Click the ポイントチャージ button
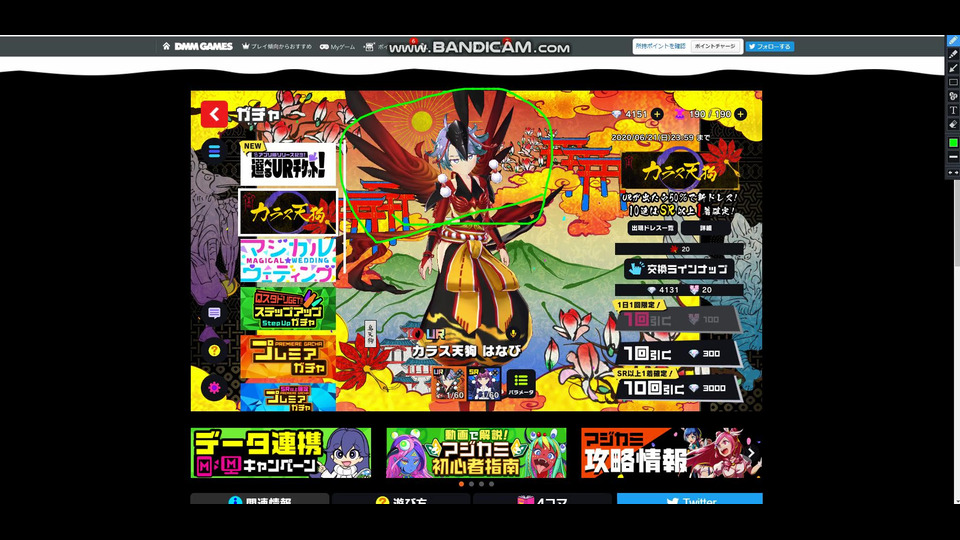Viewport: 960px width, 540px height. click(x=715, y=47)
